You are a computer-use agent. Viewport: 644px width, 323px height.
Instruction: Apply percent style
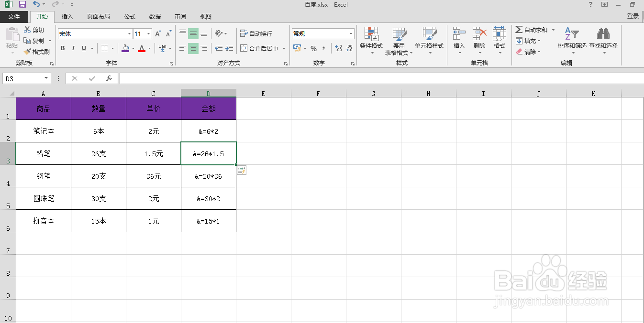click(x=314, y=48)
